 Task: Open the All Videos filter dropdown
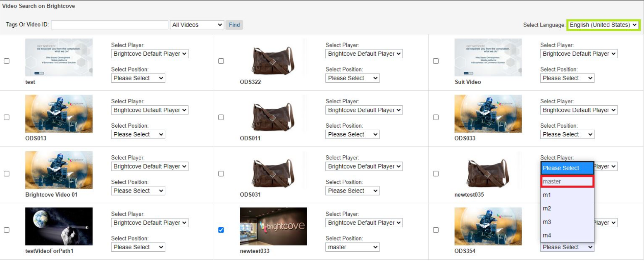coord(197,25)
